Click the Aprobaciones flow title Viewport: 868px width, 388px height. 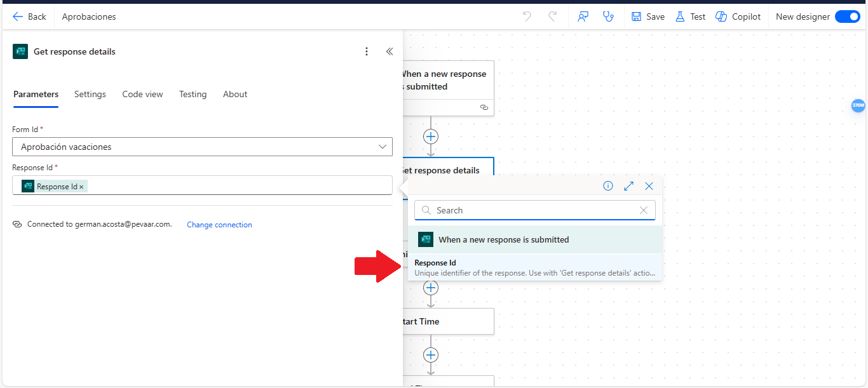click(89, 17)
